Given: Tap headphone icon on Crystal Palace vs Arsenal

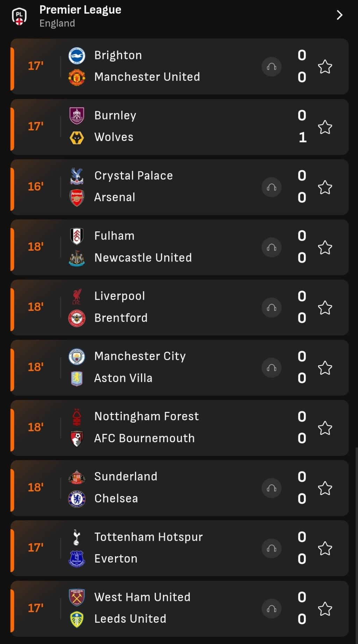Looking at the screenshot, I should (272, 187).
